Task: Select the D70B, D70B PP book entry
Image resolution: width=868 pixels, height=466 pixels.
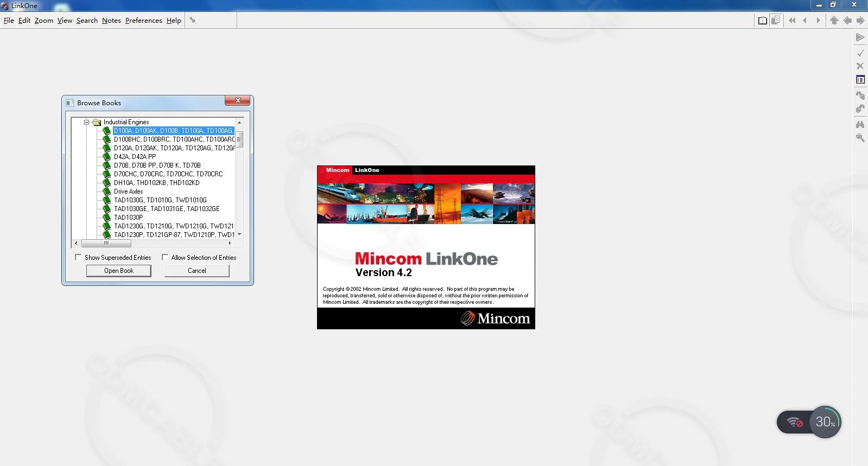Action: (x=157, y=165)
